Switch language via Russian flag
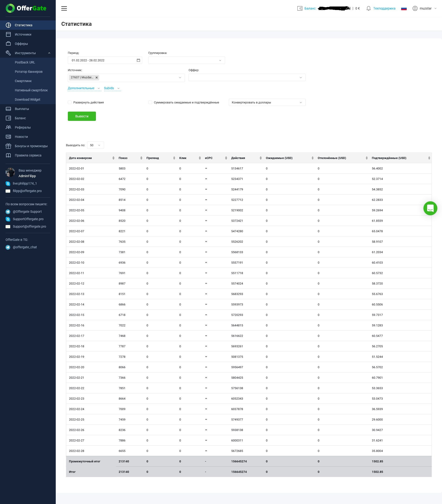This screenshot has height=504, width=442. (404, 8)
